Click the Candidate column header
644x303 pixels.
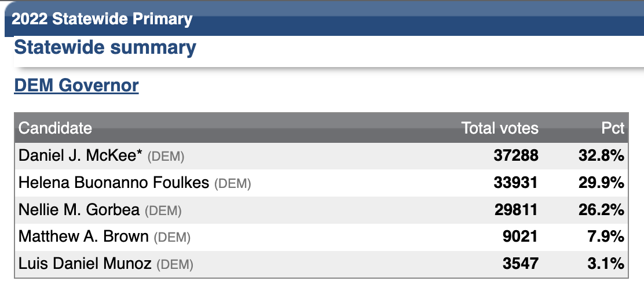(x=55, y=128)
